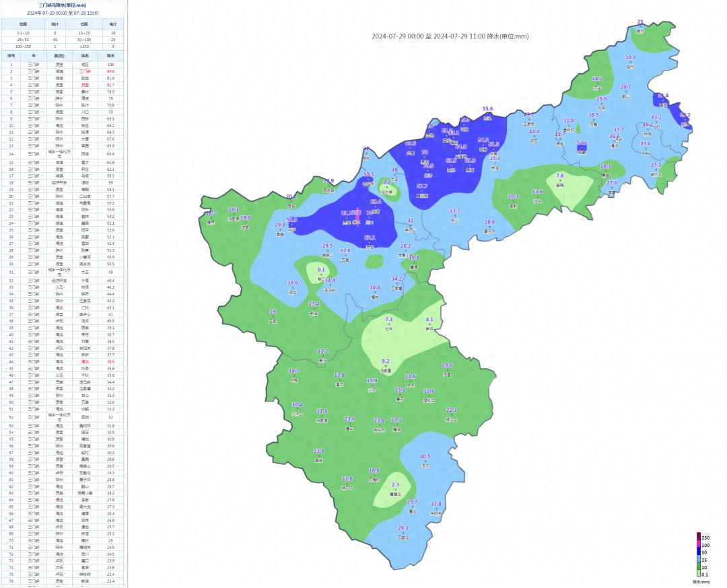The height and width of the screenshot is (588, 727).
Task: Click the 县(区) column header
Action: [59, 56]
